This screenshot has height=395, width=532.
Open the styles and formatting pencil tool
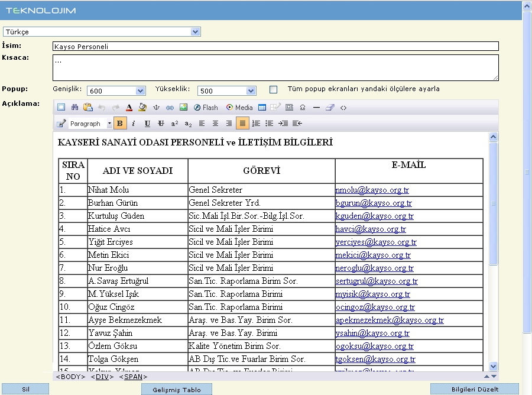coord(61,123)
